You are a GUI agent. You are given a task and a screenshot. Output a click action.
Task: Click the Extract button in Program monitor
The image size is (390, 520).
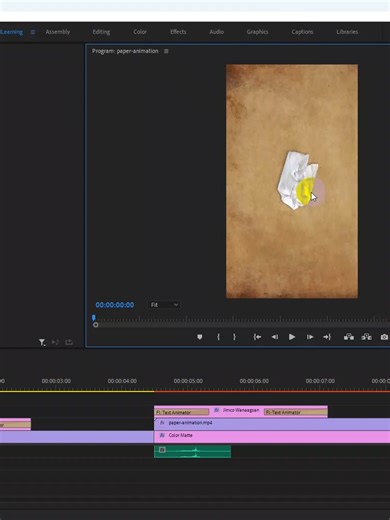366,337
